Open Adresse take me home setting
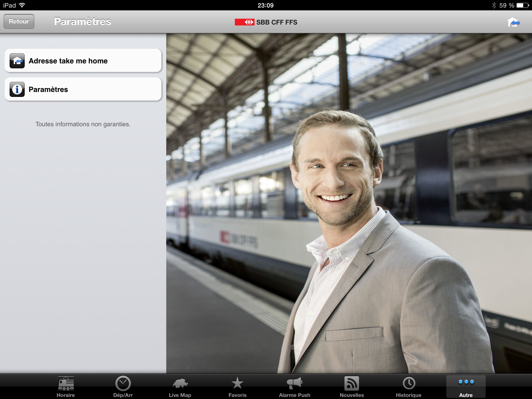Screen dimensions: 532x399 (x=83, y=61)
